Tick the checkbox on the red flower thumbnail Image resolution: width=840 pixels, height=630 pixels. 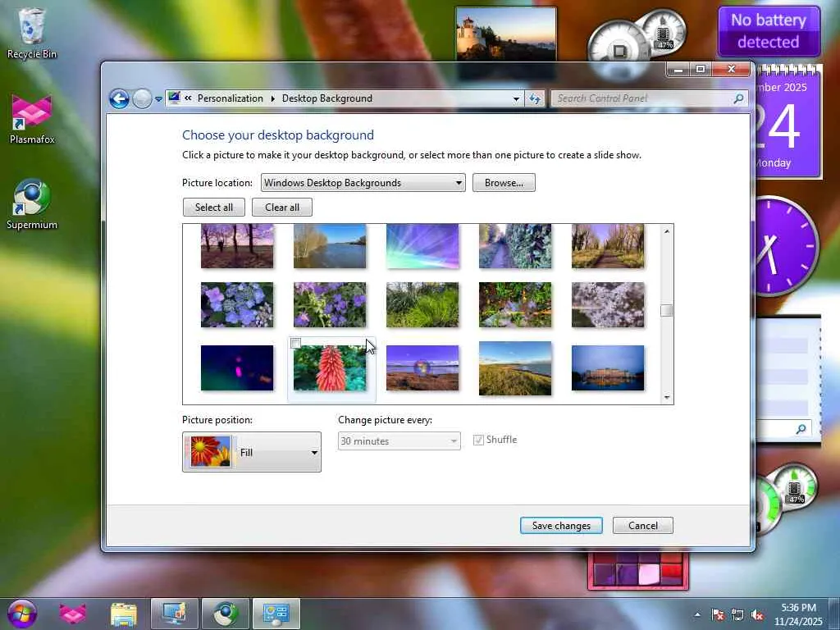click(x=295, y=343)
